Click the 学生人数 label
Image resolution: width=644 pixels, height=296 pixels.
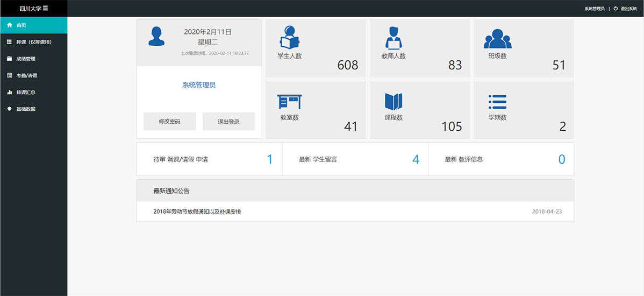(290, 57)
